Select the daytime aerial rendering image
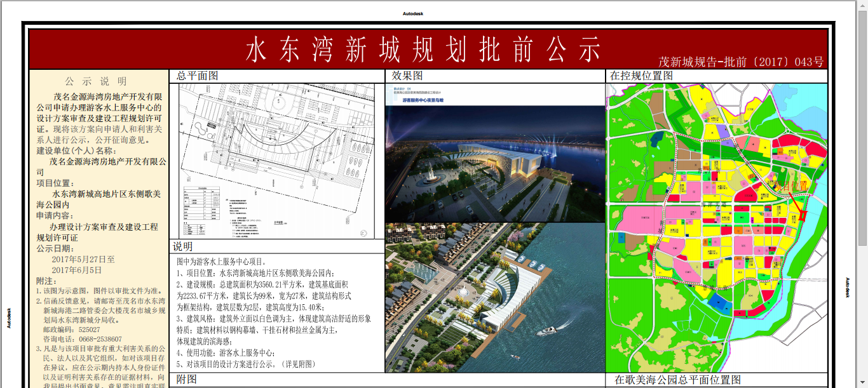This screenshot has height=388, width=868. pyautogui.click(x=495, y=297)
